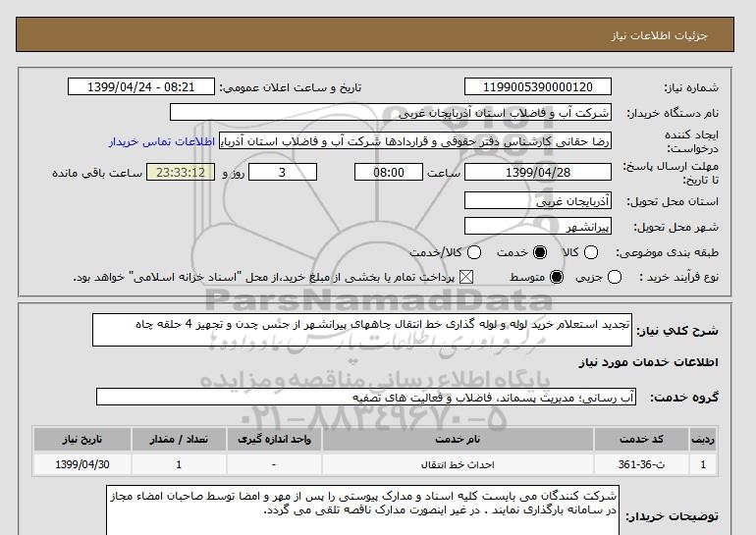
Task: Click the جزئیات اطلاعات نیاز header title
Action: tap(659, 35)
